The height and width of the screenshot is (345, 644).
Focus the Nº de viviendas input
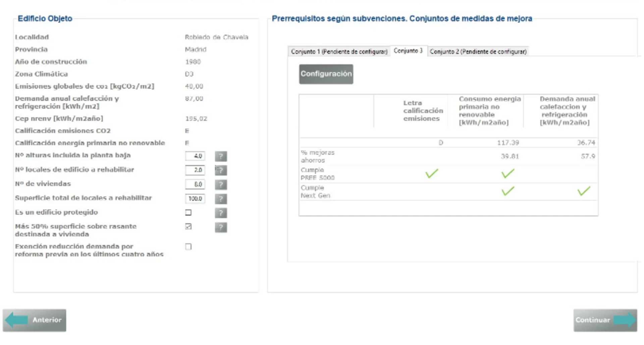(195, 184)
